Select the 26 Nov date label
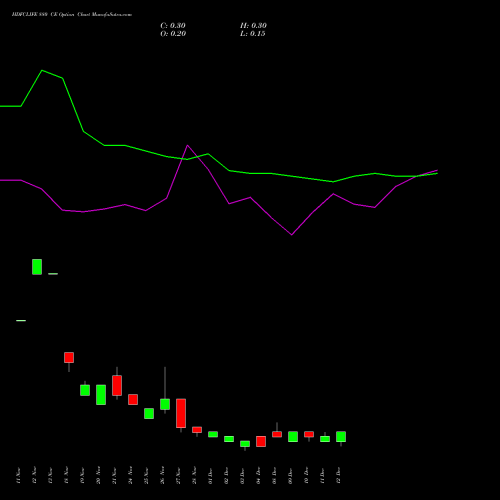Screen dimensions: 500x500 (162, 475)
